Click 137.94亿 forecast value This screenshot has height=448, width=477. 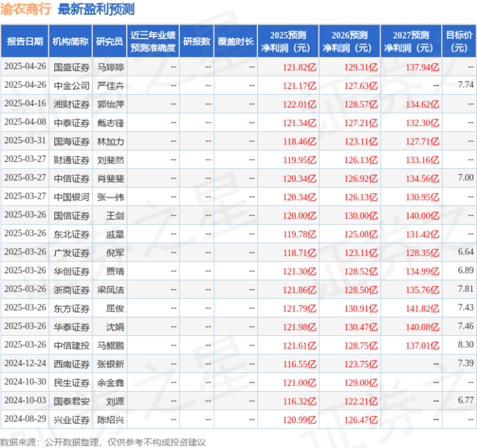click(423, 67)
